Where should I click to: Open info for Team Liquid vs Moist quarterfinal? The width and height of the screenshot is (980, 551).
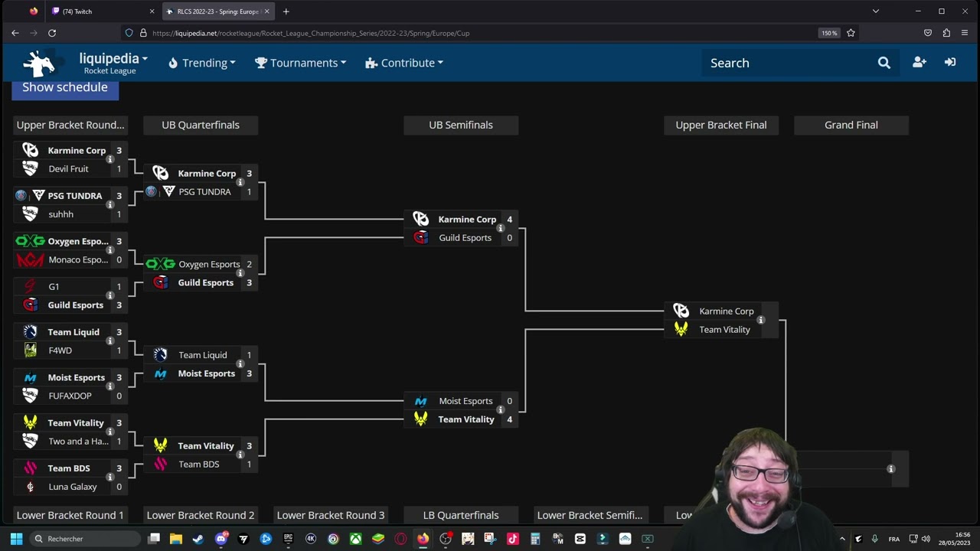tap(240, 364)
